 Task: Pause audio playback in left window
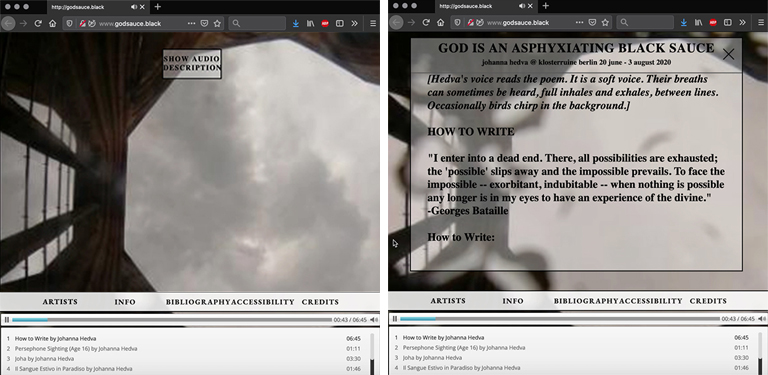pyautogui.click(x=6, y=320)
